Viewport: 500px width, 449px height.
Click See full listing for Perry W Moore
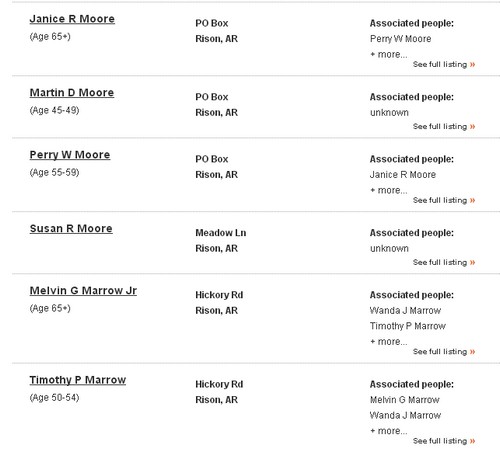[444, 200]
